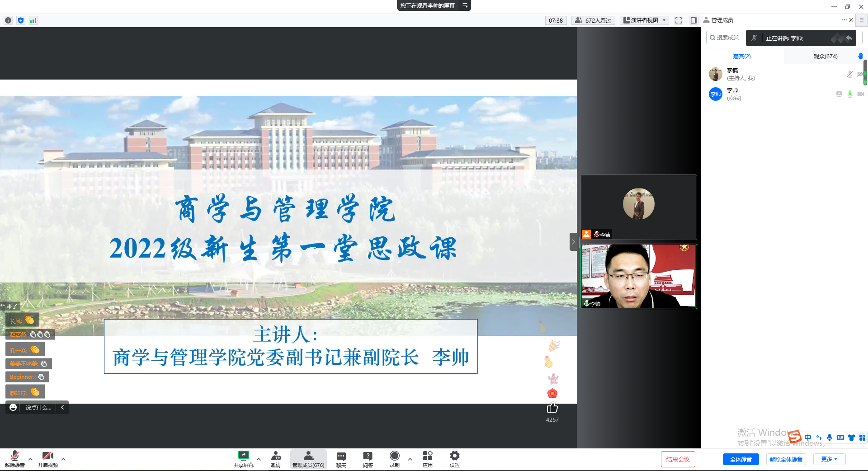This screenshot has height=471, width=868.
Task: Click End Meeting (结束会议) button
Action: (678, 459)
